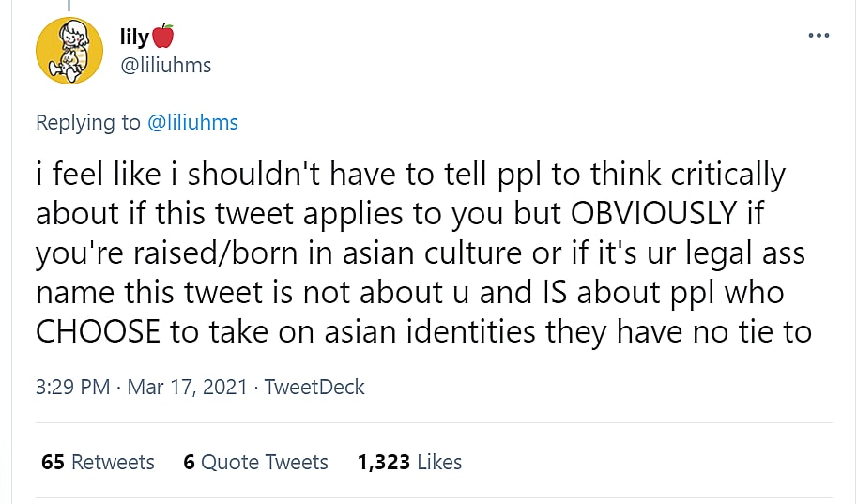Open lily's profile picture avatar
The width and height of the screenshot is (857, 504).
pos(69,51)
